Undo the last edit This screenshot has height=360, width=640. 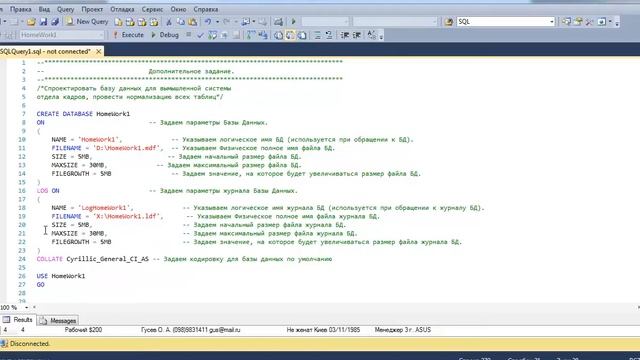click(208, 22)
